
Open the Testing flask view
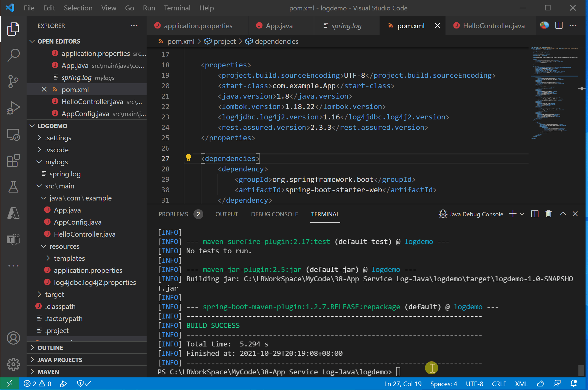pyautogui.click(x=13, y=187)
